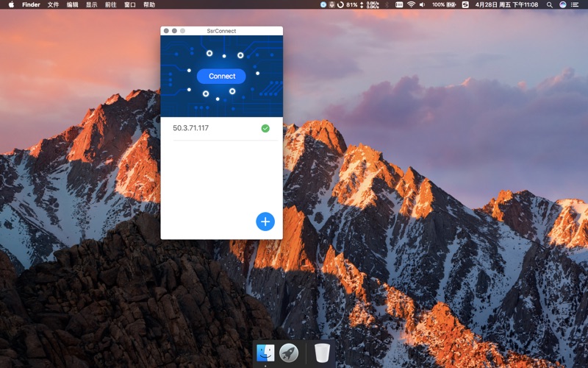Click the SsrConnect window title

click(x=221, y=31)
